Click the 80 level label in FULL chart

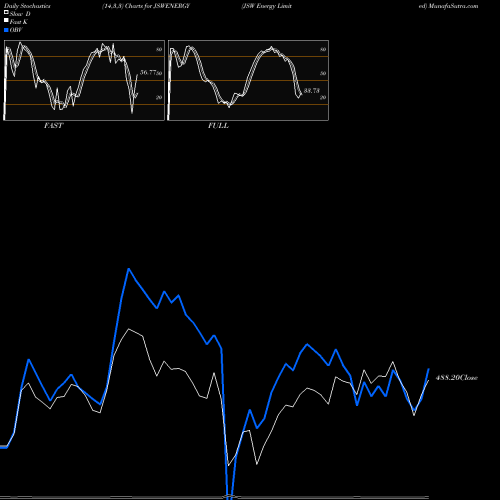point(323,50)
